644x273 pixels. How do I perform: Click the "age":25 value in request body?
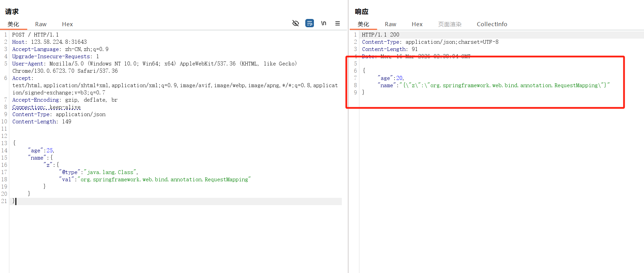pyautogui.click(x=50, y=151)
